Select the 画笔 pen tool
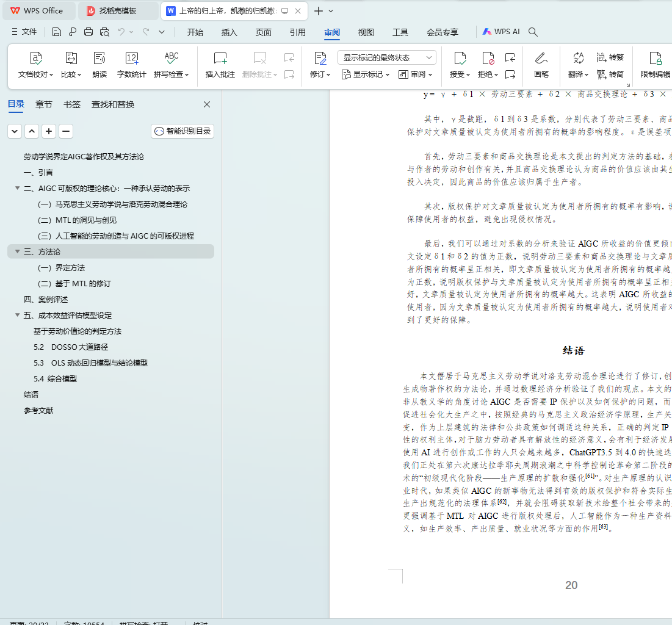Image resolution: width=672 pixels, height=625 pixels. tap(541, 65)
